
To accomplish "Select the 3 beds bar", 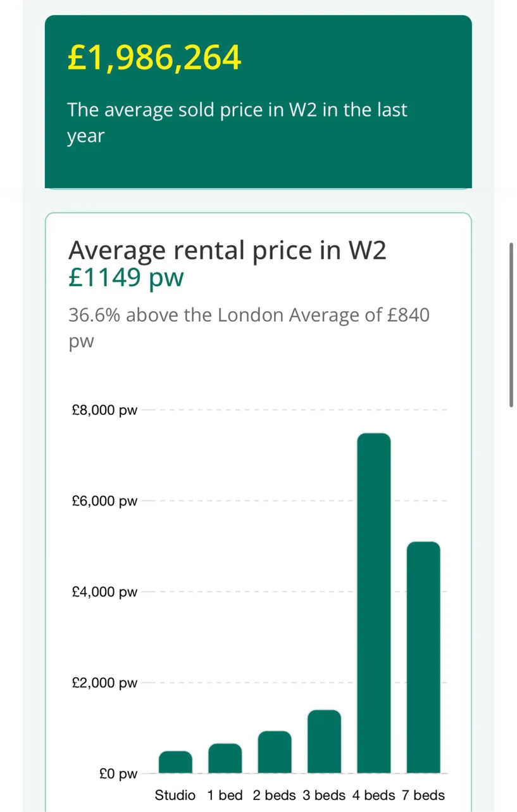I will click(x=324, y=742).
